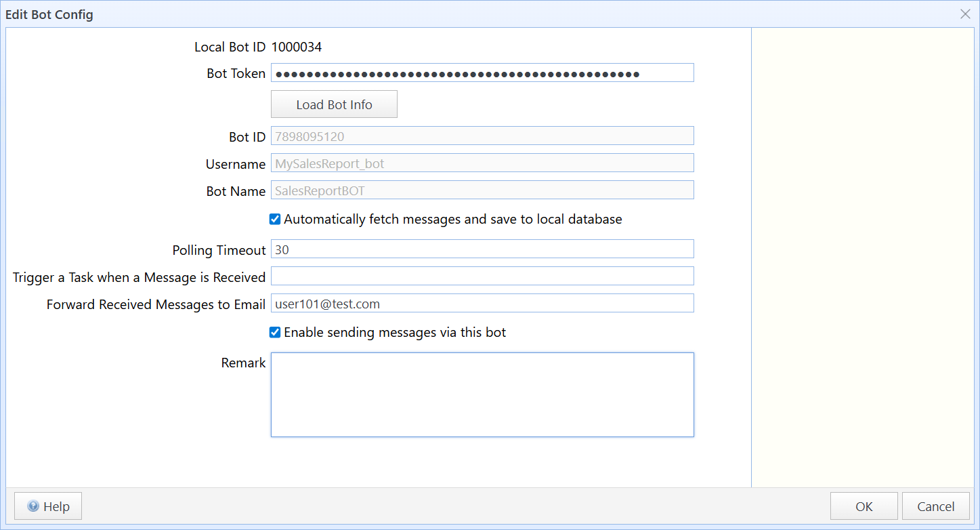This screenshot has width=980, height=530.
Task: Confirm changes with the OK button
Action: click(864, 506)
